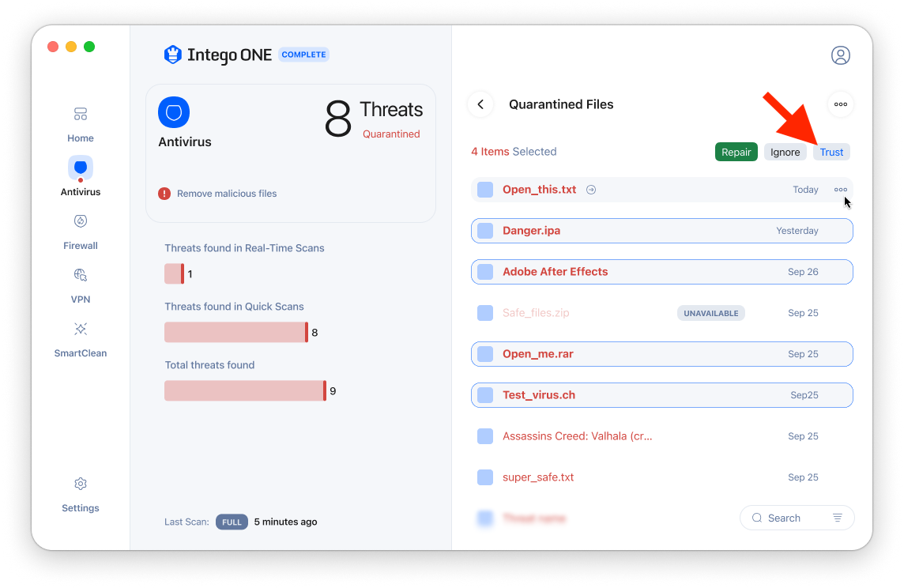Screen dimensions: 904x588
Task: Click the Real-Time Scans threats bar
Action: pos(175,273)
